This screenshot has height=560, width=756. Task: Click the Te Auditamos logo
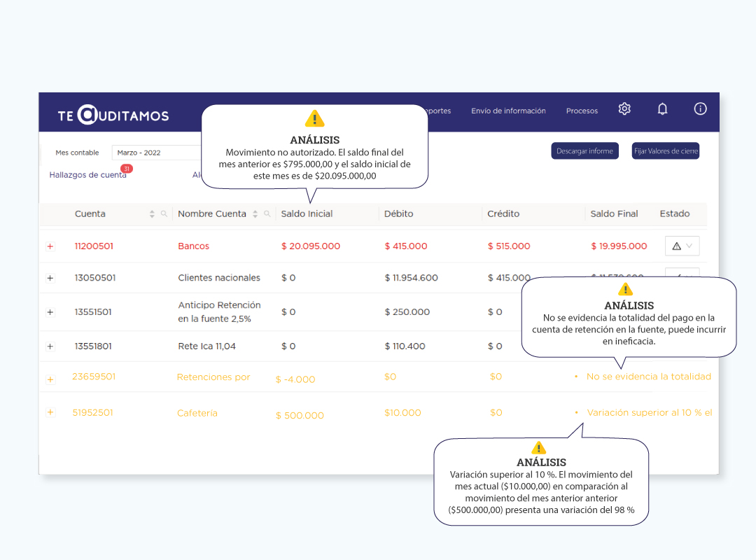[113, 115]
